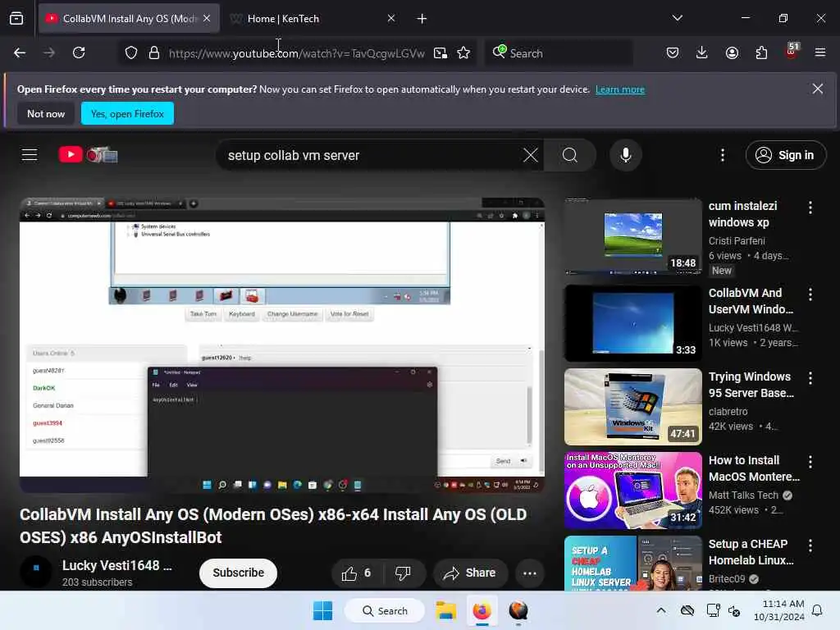Open the taskbar clock and date
This screenshot has height=630, width=840.
pyautogui.click(x=778, y=610)
